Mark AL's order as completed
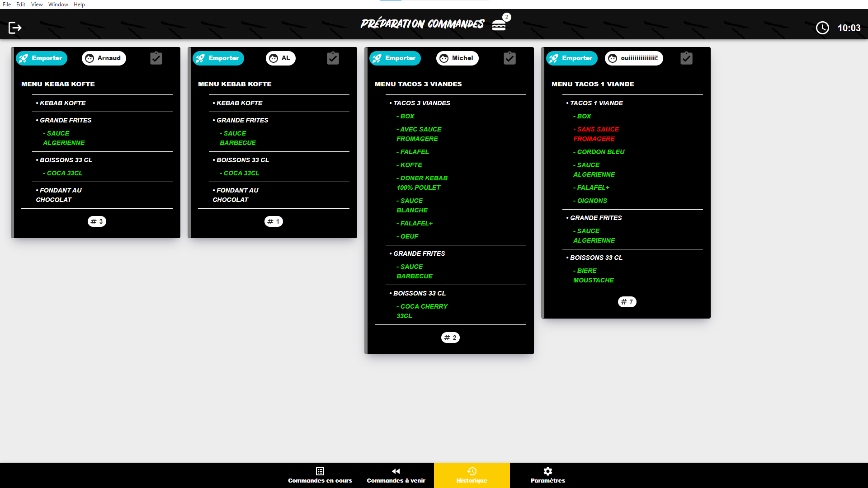The height and width of the screenshot is (488, 868). [333, 58]
